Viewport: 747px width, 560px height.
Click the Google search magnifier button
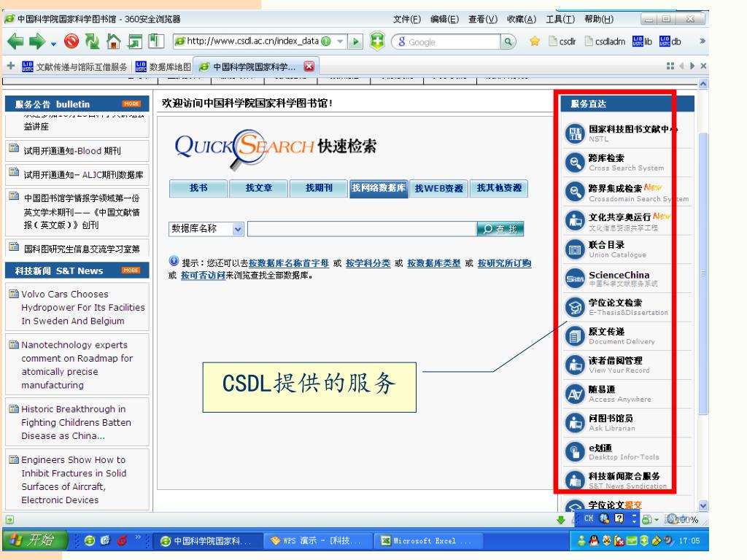[x=508, y=42]
